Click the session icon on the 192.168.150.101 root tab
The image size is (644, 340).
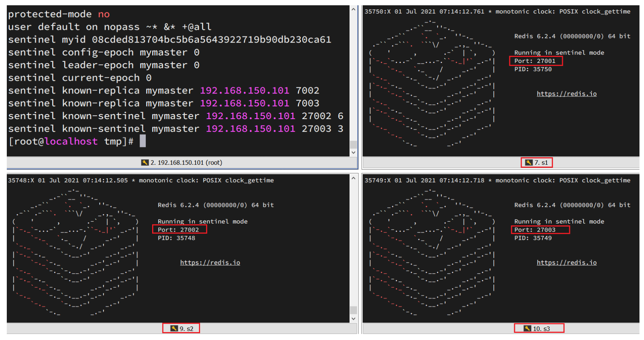[x=145, y=162]
